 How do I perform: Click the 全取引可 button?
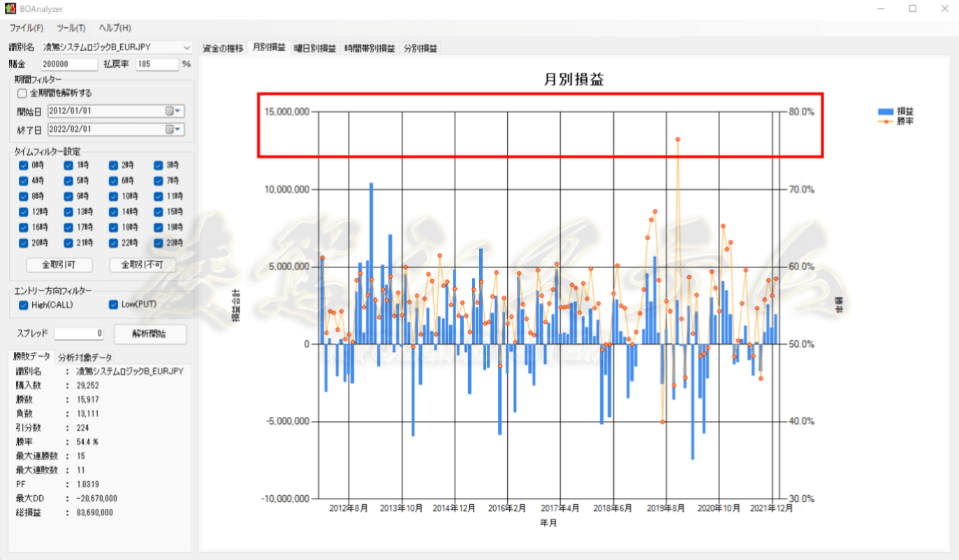click(x=59, y=265)
